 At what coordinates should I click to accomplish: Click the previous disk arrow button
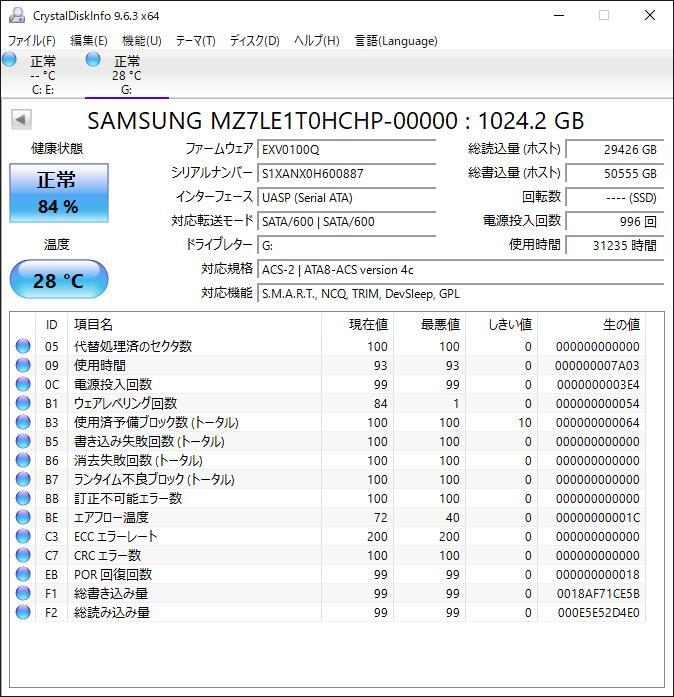pyautogui.click(x=21, y=119)
